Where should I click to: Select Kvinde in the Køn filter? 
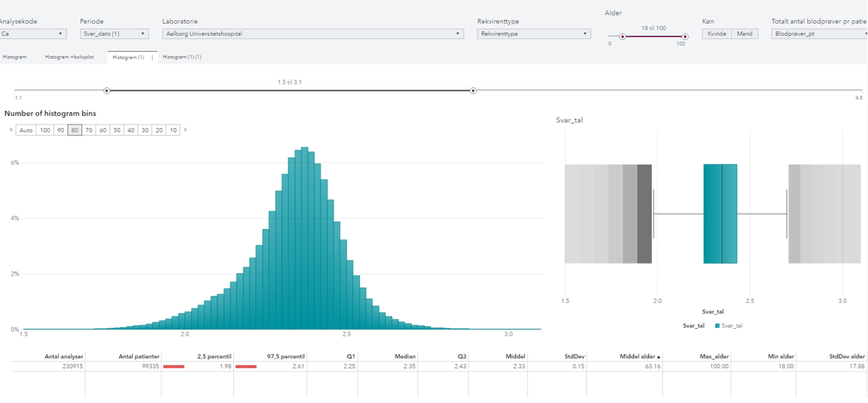[x=718, y=33]
